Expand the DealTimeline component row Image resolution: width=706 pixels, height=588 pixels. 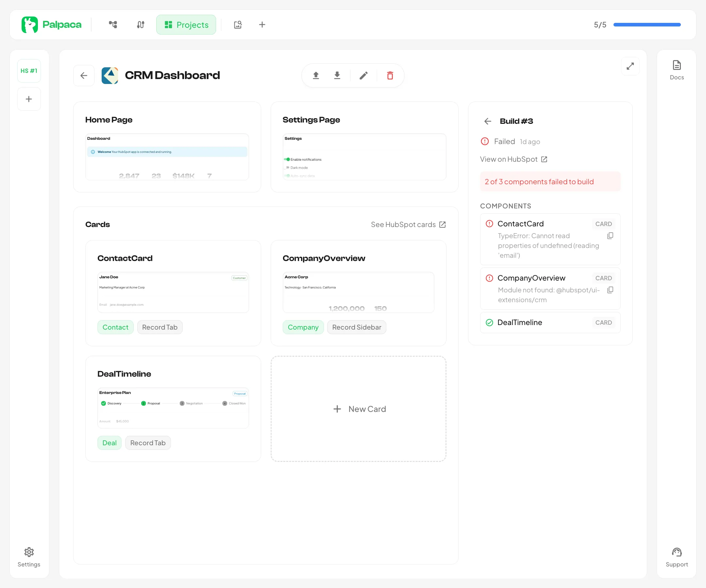coord(550,322)
